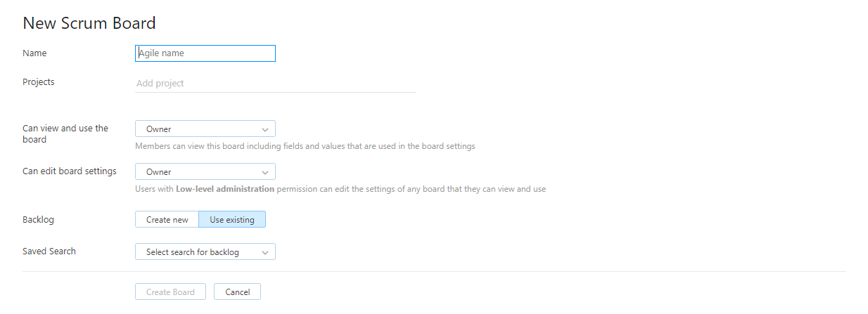Click the Saved Search label
The width and height of the screenshot is (868, 314).
click(x=49, y=251)
